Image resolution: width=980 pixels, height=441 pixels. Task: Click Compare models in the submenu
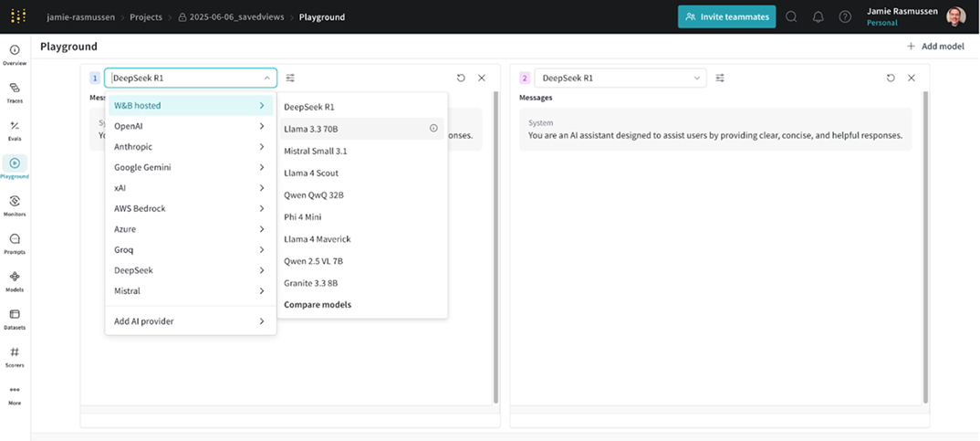362,305
